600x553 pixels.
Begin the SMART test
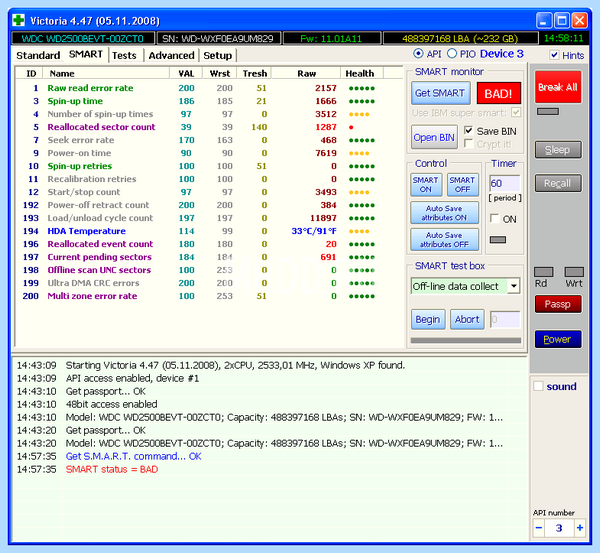coord(428,320)
